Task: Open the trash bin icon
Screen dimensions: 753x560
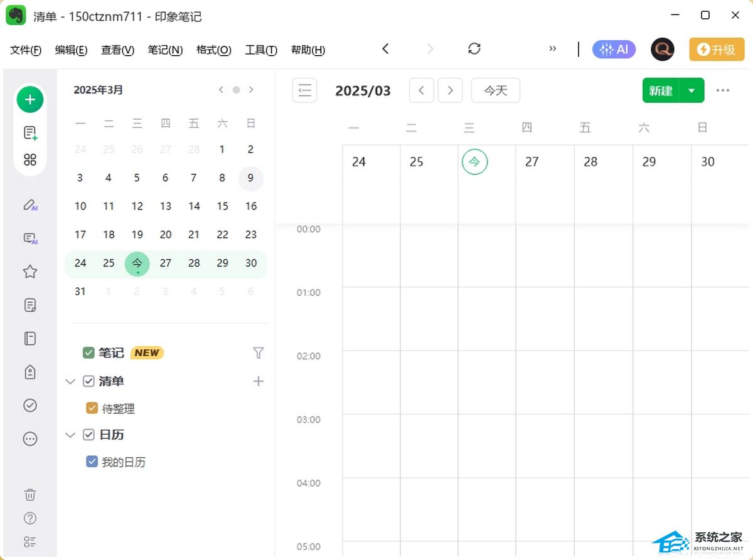Action: (x=30, y=495)
